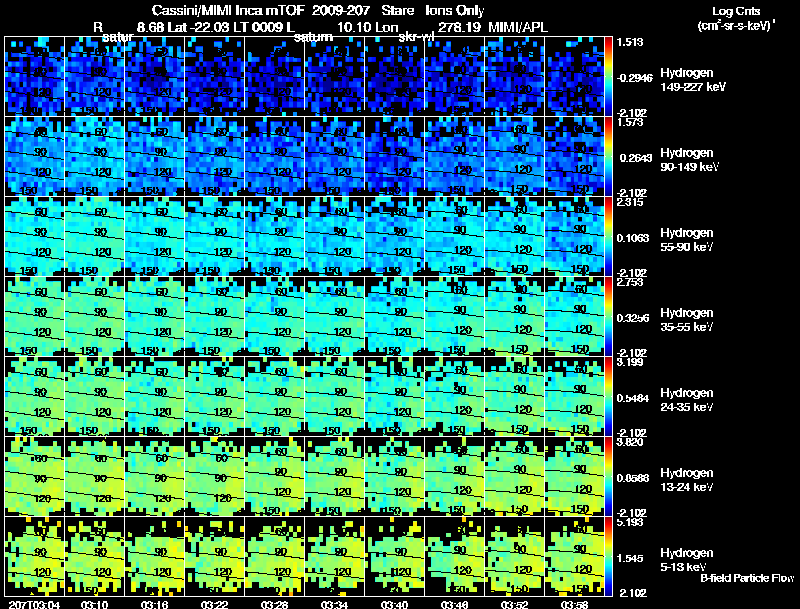The height and width of the screenshot is (609, 800).
Task: Select the 03:52 panel in 13-24 keV row
Action: pos(514,476)
